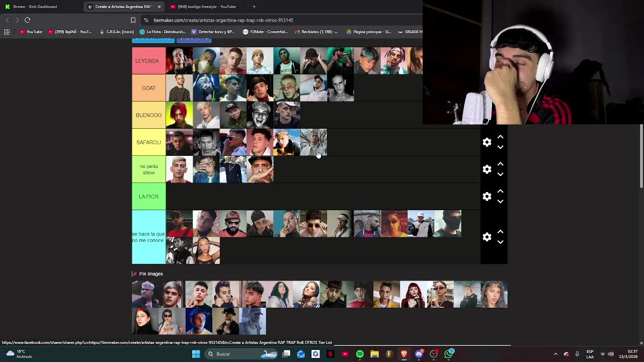Select red-haired artist thumbnail in BUENOOO row
The width and height of the screenshot is (644, 362).
(x=179, y=115)
